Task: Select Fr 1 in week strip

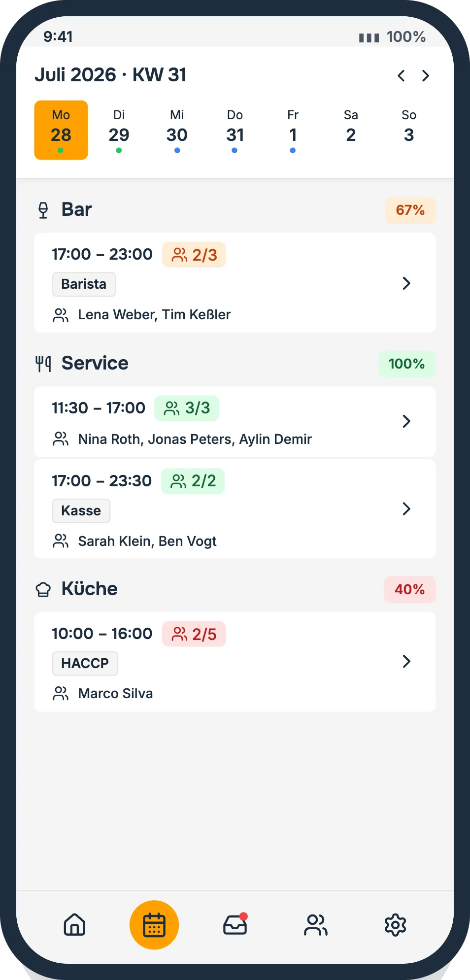Action: tap(293, 130)
